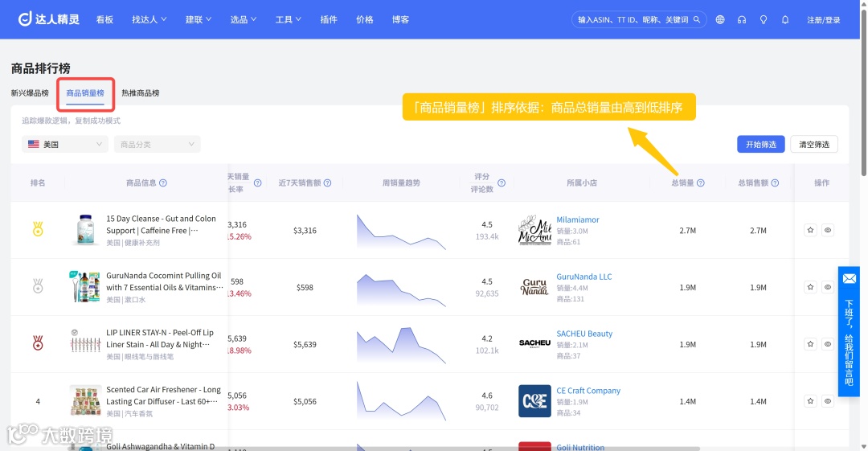Open car air freshener product thumbnail

coord(85,401)
